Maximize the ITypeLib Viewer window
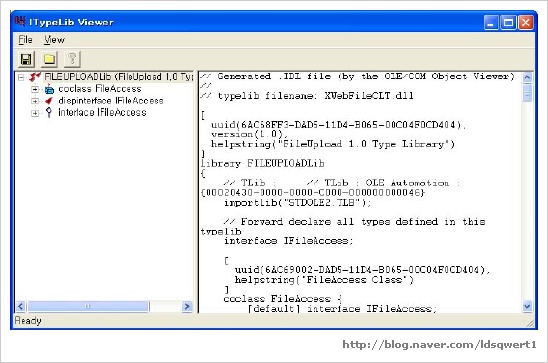The height and width of the screenshot is (363, 548). coord(508,23)
